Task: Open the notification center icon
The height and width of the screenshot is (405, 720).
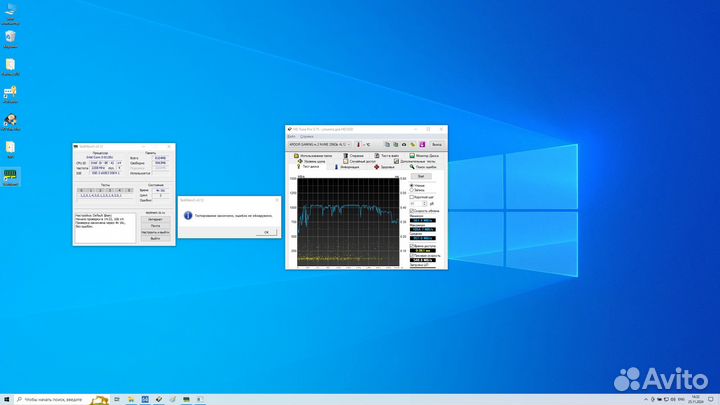Action: pos(711,399)
